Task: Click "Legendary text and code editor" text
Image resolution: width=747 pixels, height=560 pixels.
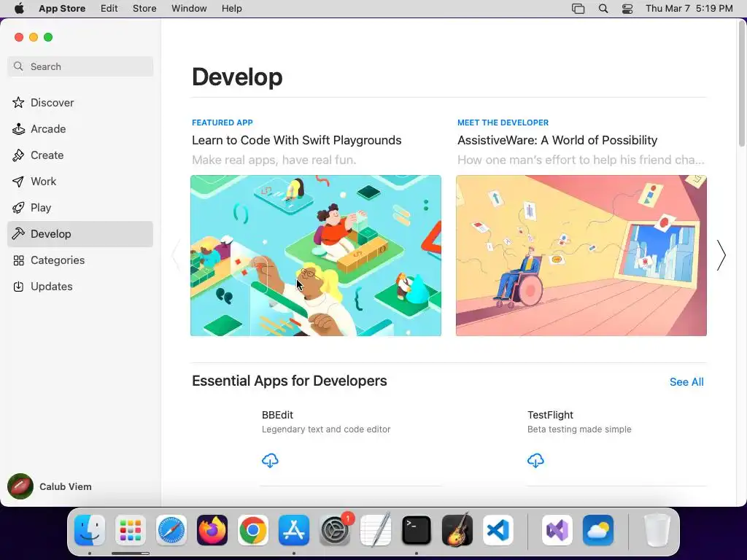Action: pyautogui.click(x=326, y=429)
